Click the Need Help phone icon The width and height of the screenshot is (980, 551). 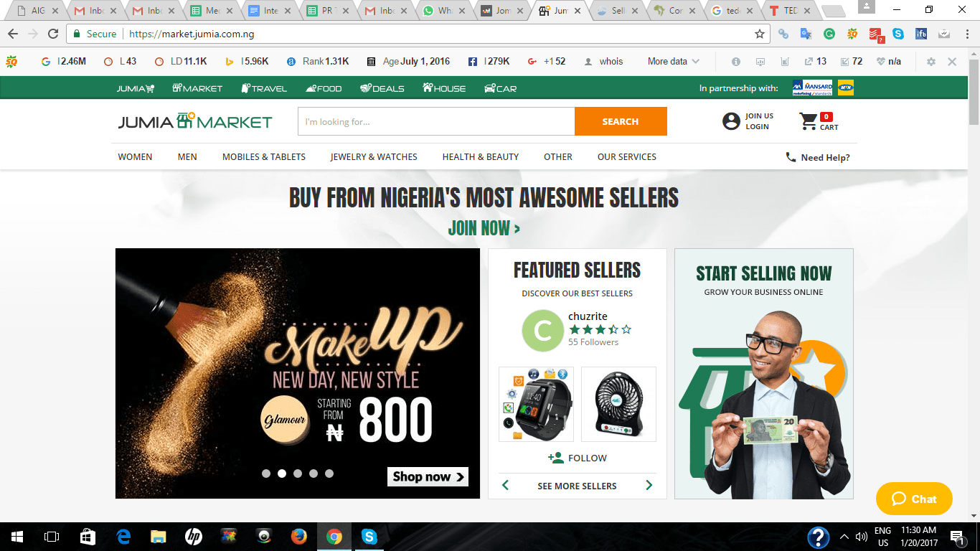coord(791,156)
